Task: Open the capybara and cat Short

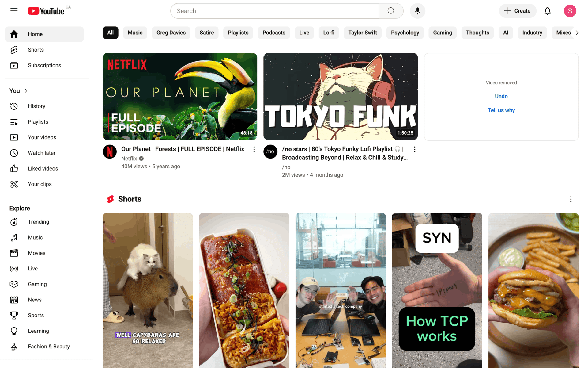Action: (148, 290)
